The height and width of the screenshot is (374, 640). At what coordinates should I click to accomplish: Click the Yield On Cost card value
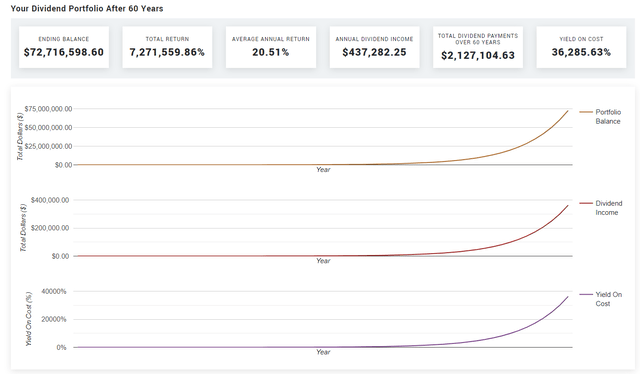pos(581,52)
